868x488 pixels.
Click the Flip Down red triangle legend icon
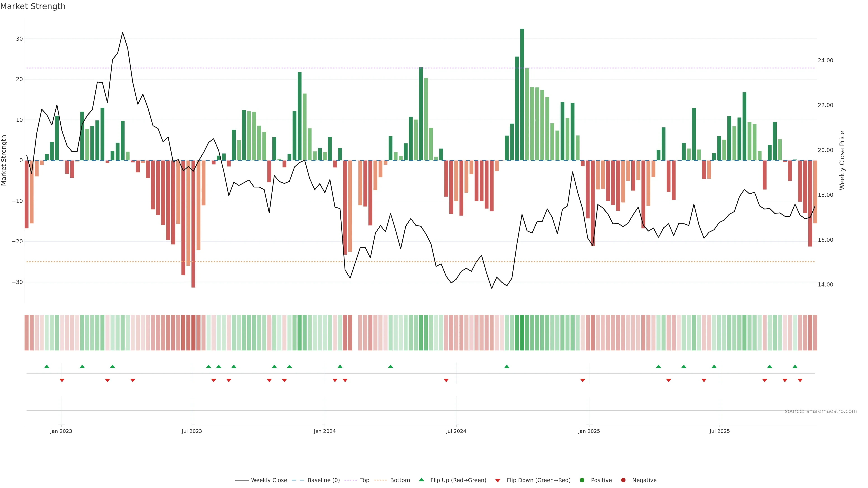(498, 481)
